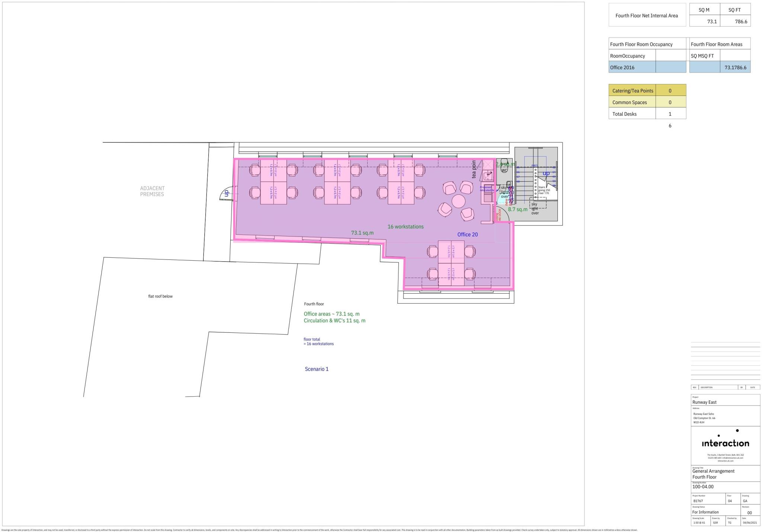
Task: Click the 'Scenario 1' label
Action: pyautogui.click(x=317, y=369)
